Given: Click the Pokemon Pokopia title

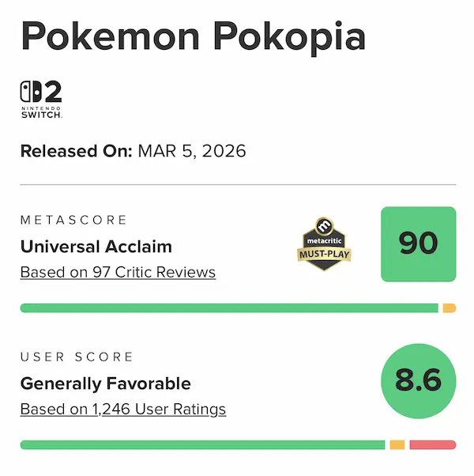Looking at the screenshot, I should [x=193, y=37].
